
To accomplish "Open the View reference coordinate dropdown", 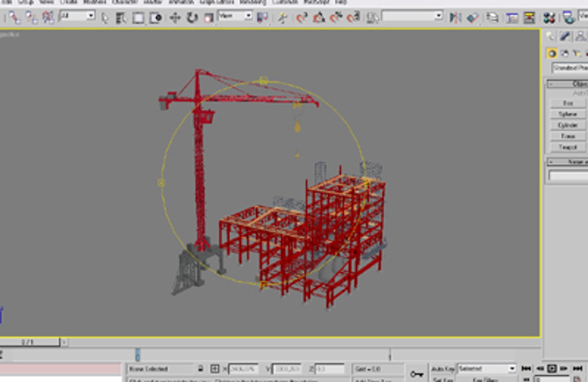I will point(235,16).
